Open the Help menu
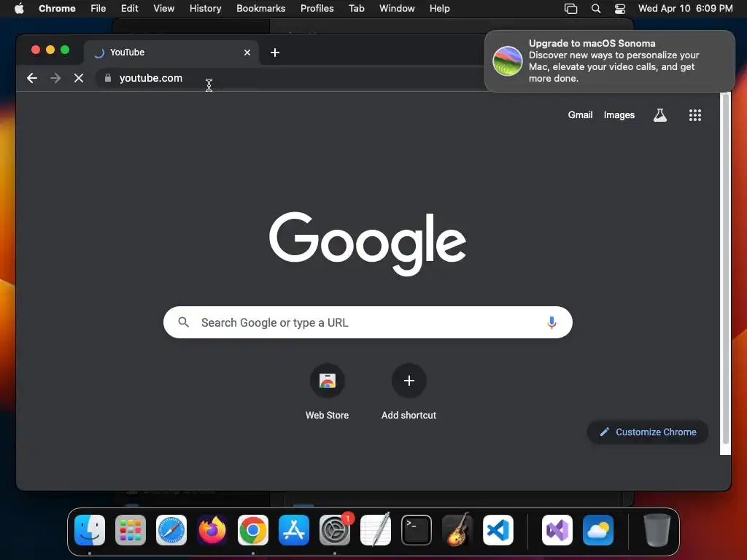This screenshot has height=560, width=747. (x=439, y=8)
